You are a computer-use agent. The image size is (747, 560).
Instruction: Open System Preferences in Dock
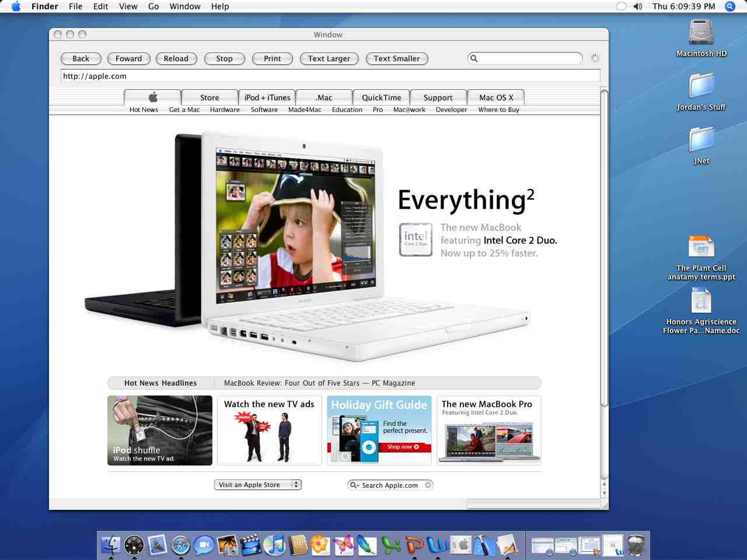[461, 545]
